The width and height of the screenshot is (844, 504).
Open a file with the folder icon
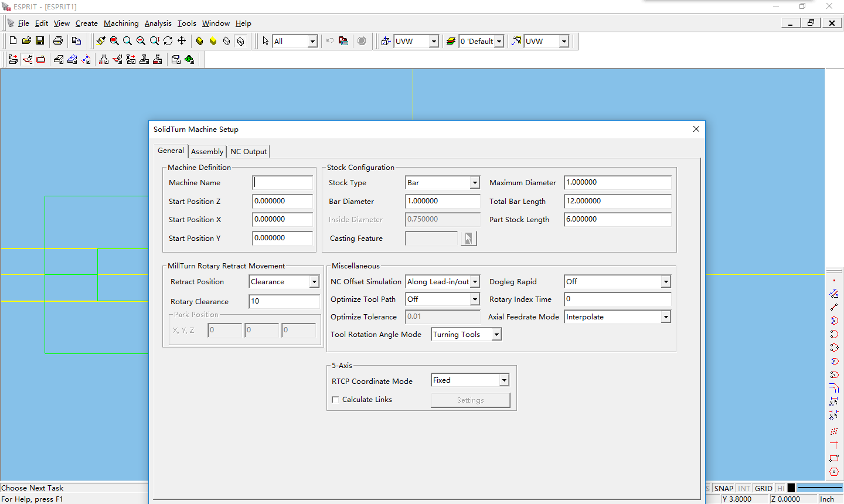point(26,41)
